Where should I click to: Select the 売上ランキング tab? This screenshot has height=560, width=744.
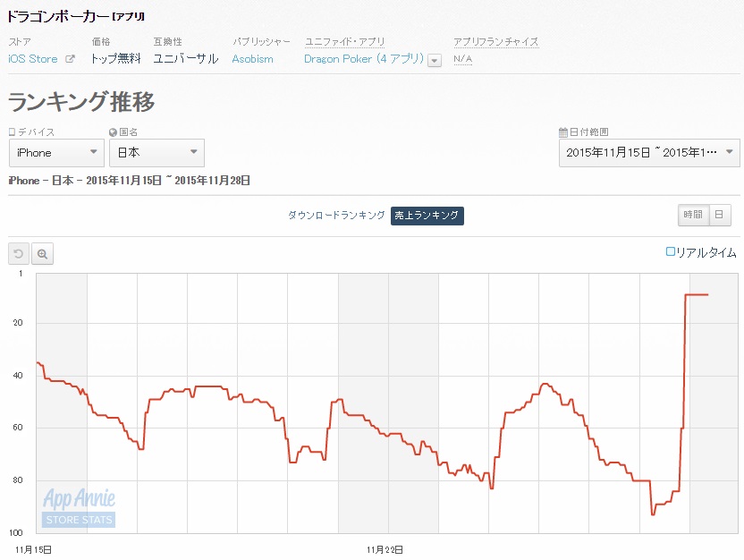tap(427, 216)
